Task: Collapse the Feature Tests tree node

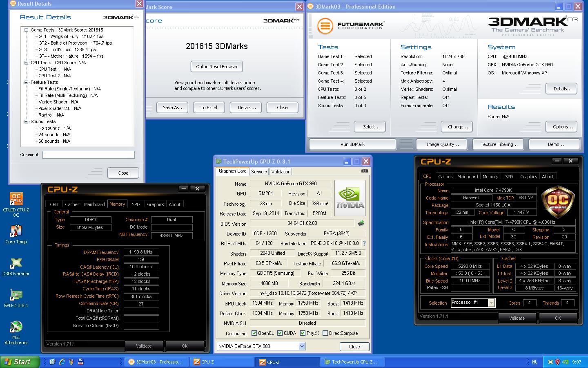Action: (x=26, y=82)
